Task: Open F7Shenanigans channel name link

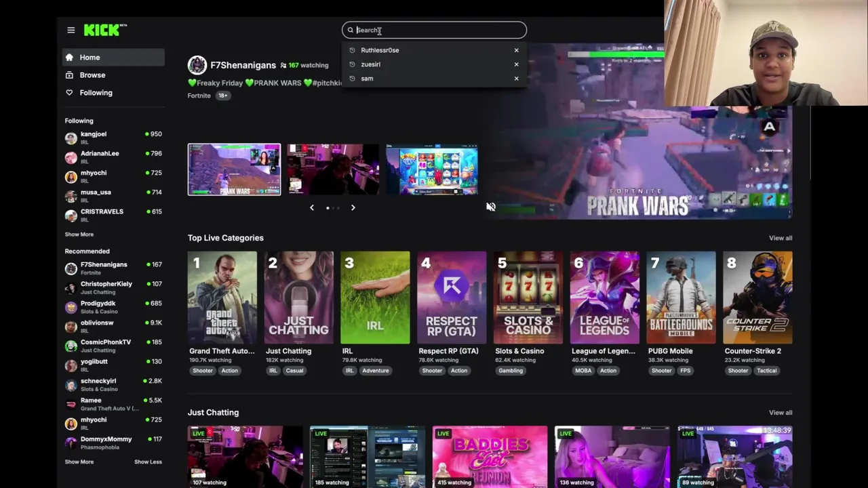Action: pos(243,65)
